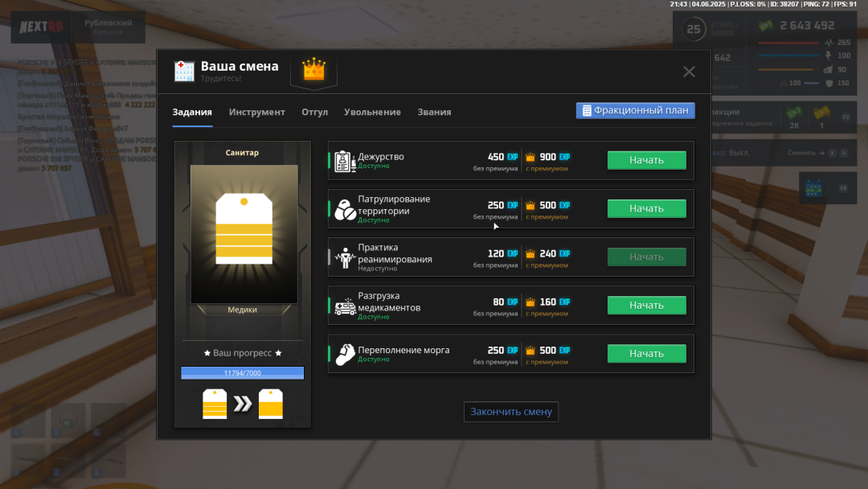The height and width of the screenshot is (489, 868).
Task: Open the Звания tab
Action: pos(434,112)
